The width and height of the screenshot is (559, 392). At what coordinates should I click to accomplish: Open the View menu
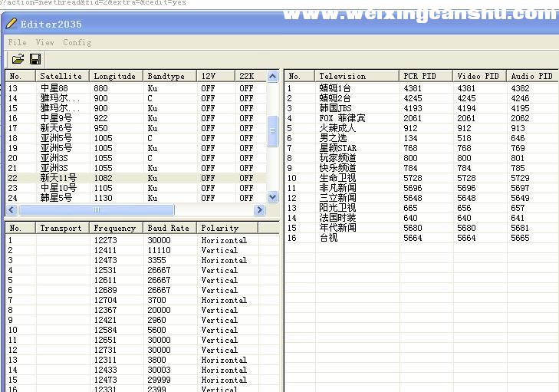pos(45,42)
